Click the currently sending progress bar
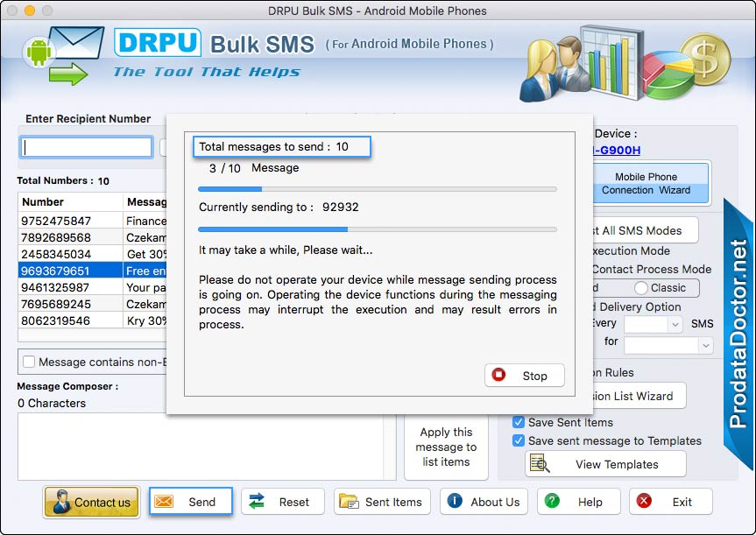Image resolution: width=756 pixels, height=535 pixels. [378, 229]
